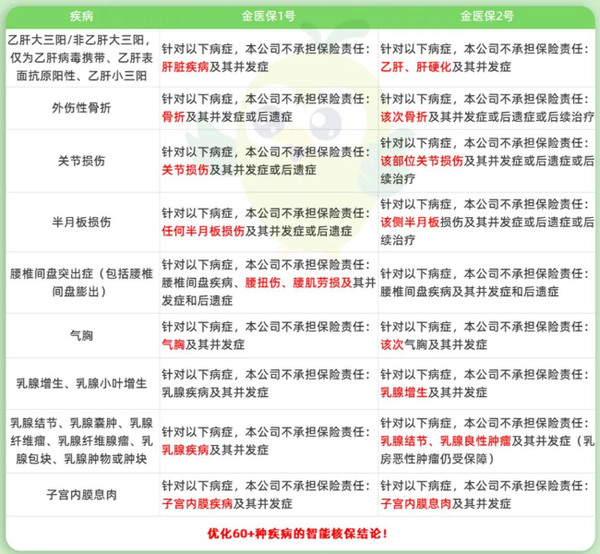Click the 优化60+种疾病的智能核保结论 footer text
Image resolution: width=600 pixels, height=554 pixels.
(x=297, y=533)
